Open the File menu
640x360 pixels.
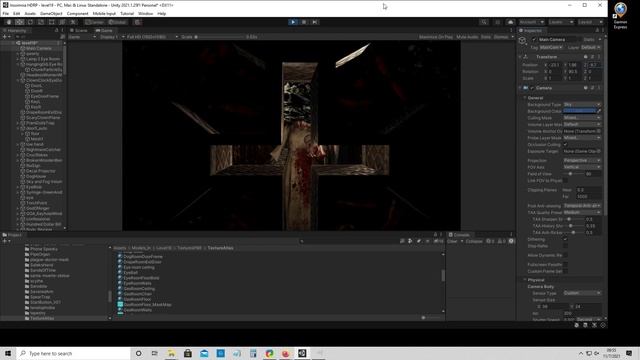(6, 13)
